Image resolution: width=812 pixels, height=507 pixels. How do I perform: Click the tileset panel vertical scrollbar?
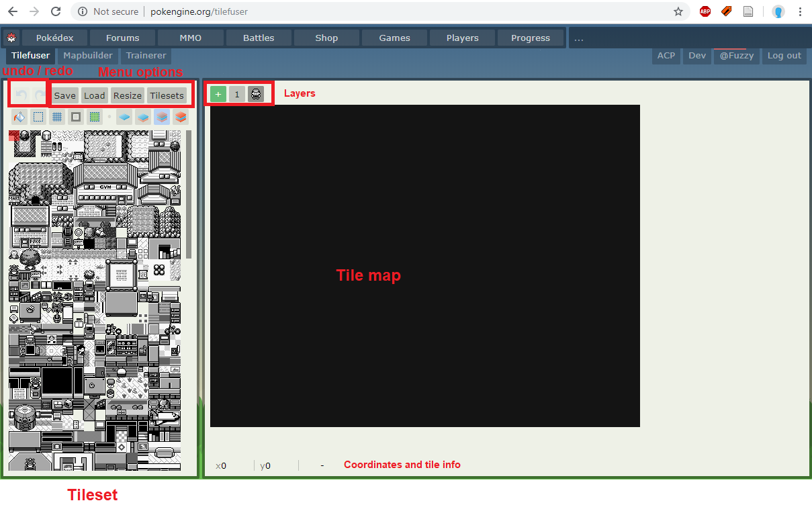[x=189, y=194]
